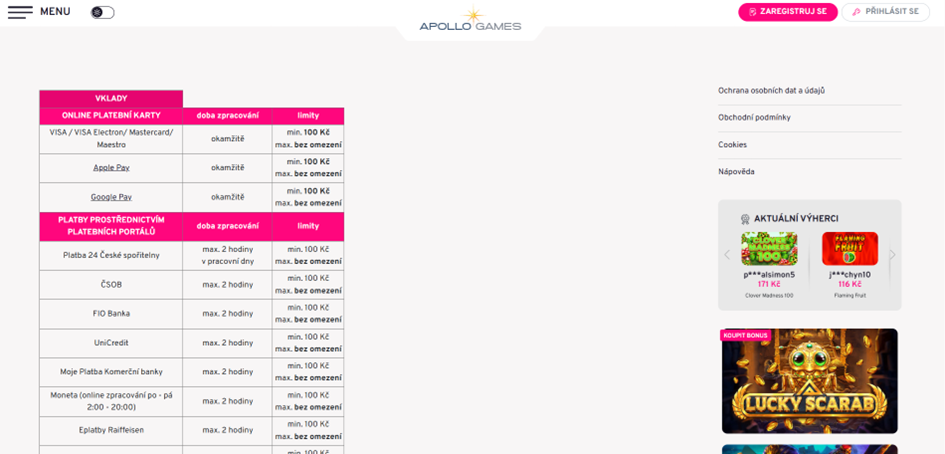Image resolution: width=945 pixels, height=454 pixels.
Task: Click the ZAREGISTRUJ SE button
Action: 788,12
